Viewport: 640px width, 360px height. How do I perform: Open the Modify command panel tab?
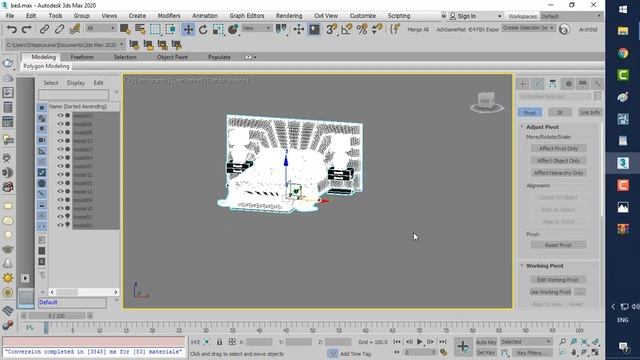click(x=538, y=84)
